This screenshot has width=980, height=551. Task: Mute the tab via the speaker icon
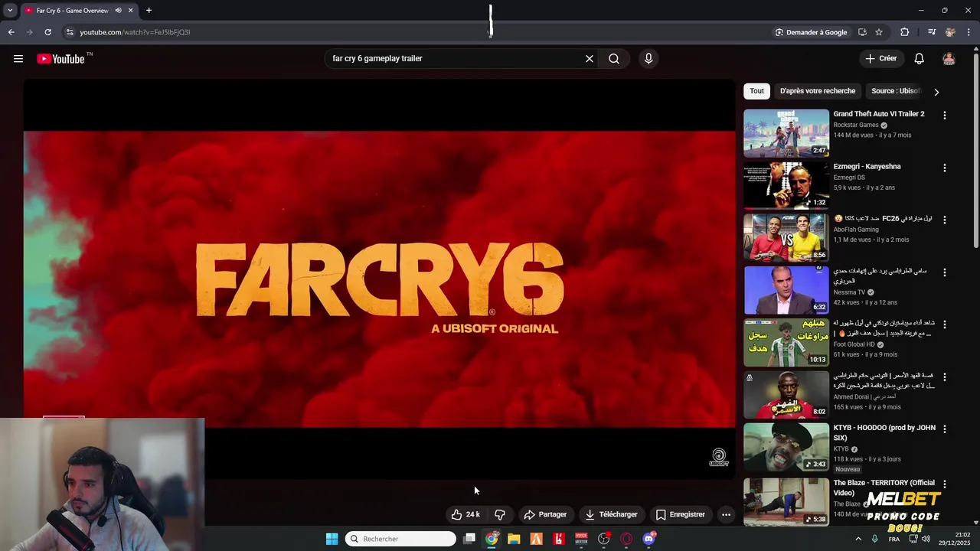pyautogui.click(x=118, y=11)
